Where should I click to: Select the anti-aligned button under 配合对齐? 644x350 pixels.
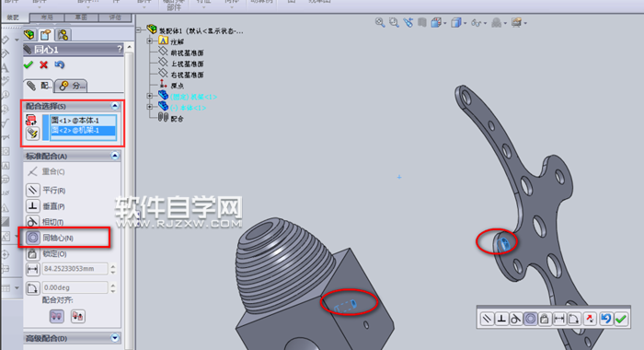click(x=77, y=316)
